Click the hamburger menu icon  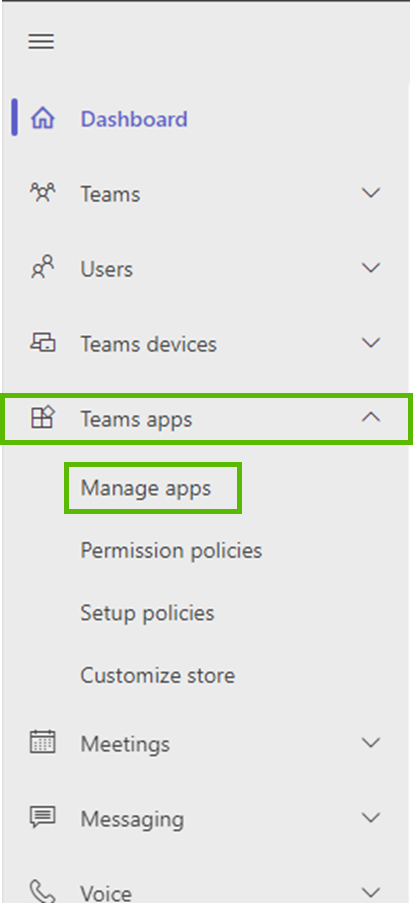[x=41, y=41]
